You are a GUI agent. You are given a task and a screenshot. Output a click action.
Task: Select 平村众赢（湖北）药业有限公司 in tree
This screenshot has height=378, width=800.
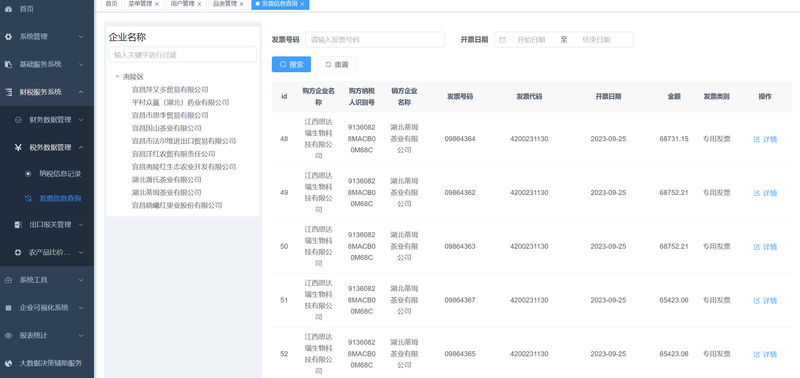[x=180, y=103]
